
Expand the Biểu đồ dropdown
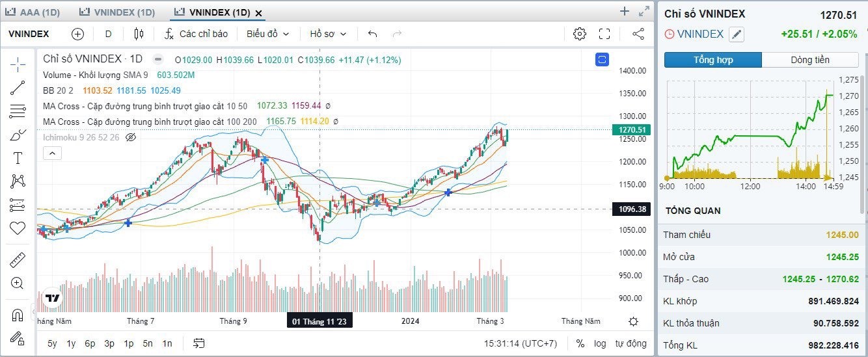point(267,34)
